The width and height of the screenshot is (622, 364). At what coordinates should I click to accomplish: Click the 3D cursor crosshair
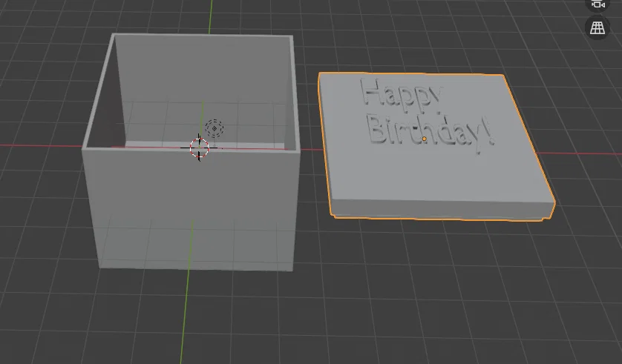pos(199,148)
